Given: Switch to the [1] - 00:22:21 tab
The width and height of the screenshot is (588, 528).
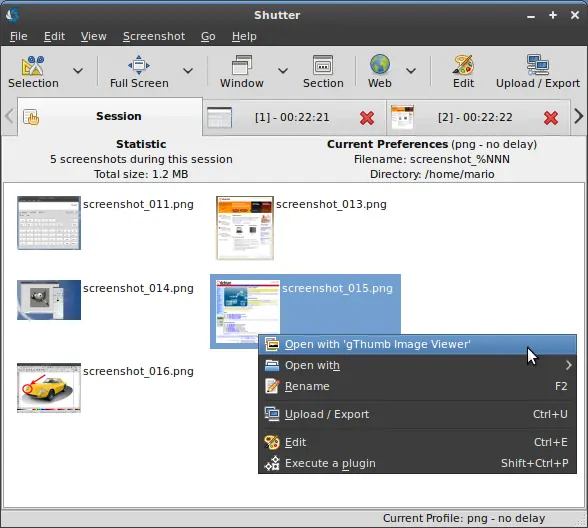Looking at the screenshot, I should pos(292,117).
